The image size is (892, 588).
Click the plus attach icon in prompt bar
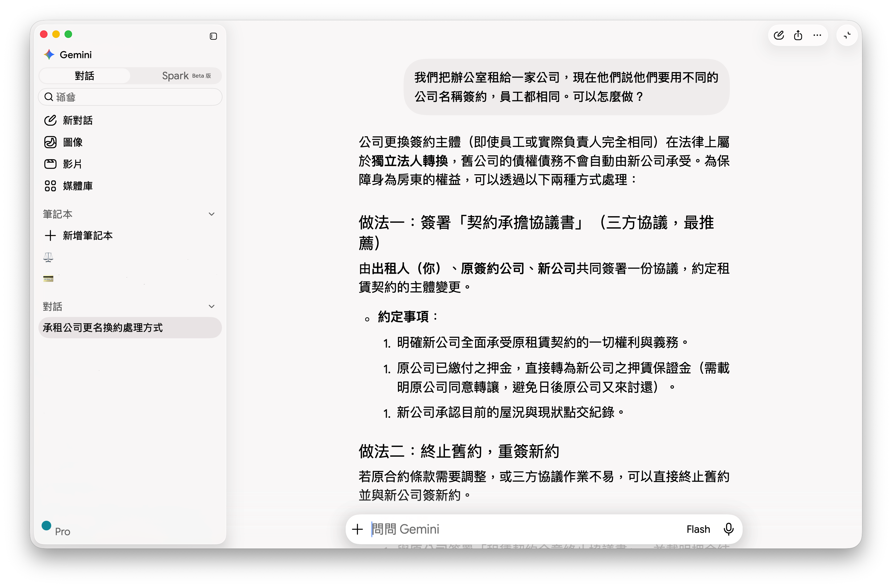tap(358, 529)
